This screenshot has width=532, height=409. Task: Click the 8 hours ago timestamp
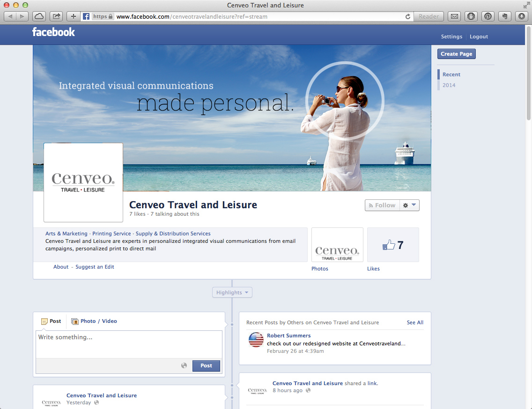coord(288,390)
